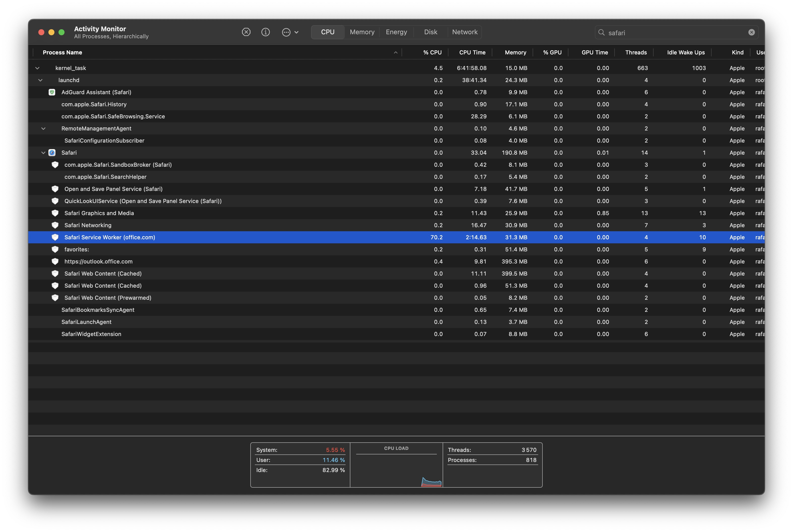Click shield icon beside https://outlook.office.com
The image size is (793, 532).
coord(55,261)
